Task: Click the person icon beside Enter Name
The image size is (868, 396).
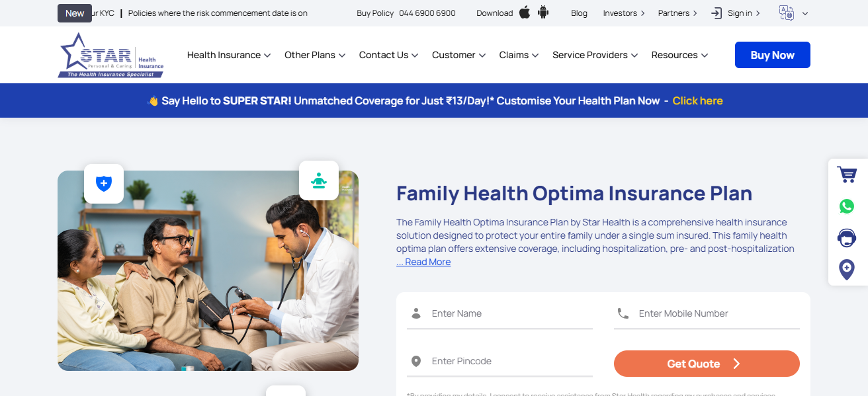Action: 416,313
